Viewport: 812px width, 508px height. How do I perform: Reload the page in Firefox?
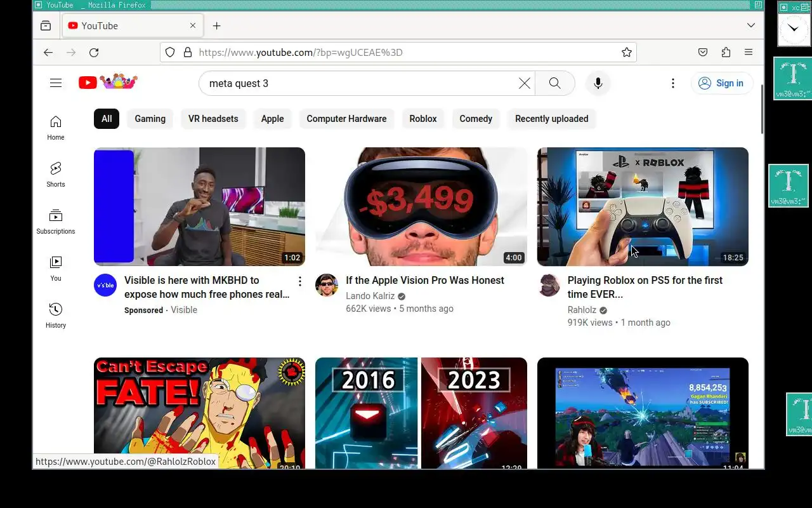[x=94, y=53]
